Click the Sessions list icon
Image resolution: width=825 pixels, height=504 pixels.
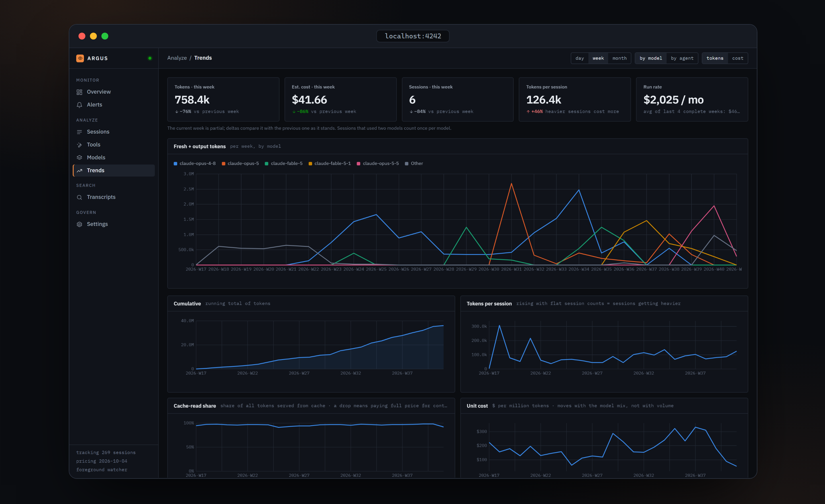pyautogui.click(x=79, y=132)
